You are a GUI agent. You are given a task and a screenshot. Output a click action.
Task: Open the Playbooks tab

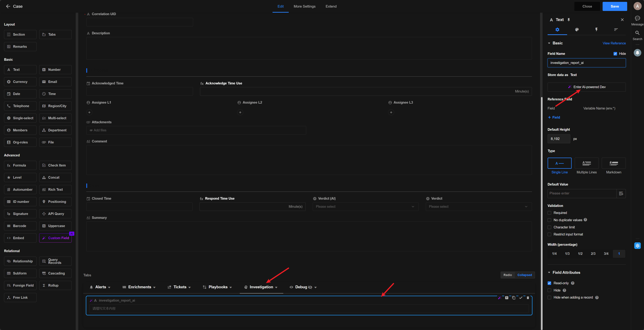pyautogui.click(x=218, y=287)
